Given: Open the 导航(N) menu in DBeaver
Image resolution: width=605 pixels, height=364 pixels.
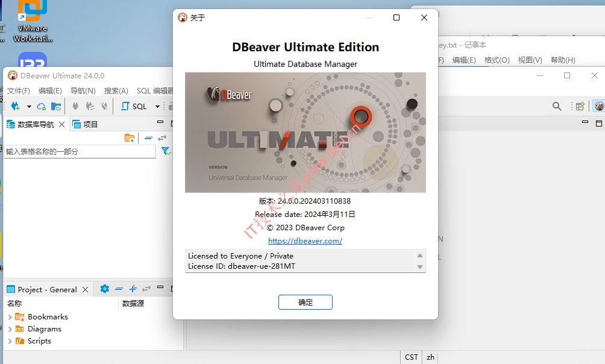Looking at the screenshot, I should point(83,91).
